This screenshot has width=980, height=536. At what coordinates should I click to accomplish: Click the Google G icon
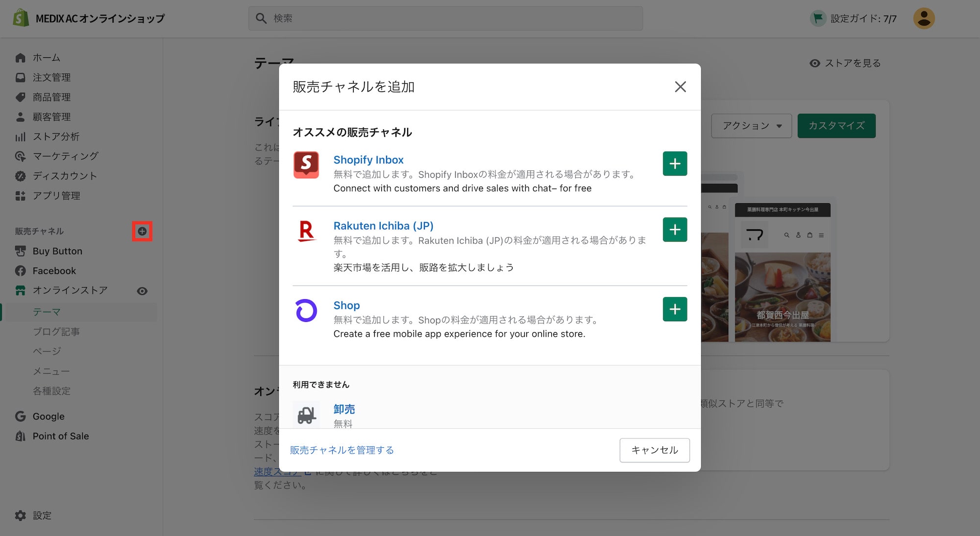click(x=20, y=416)
